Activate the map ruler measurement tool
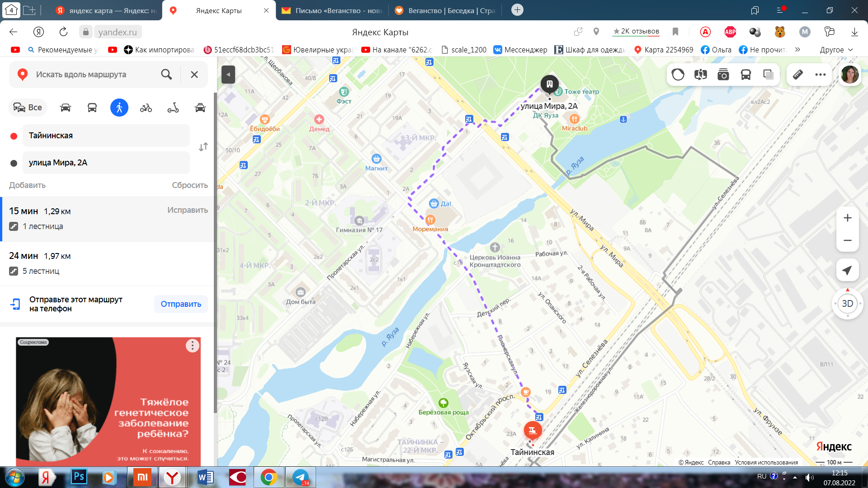This screenshot has width=868, height=488. 798,75
